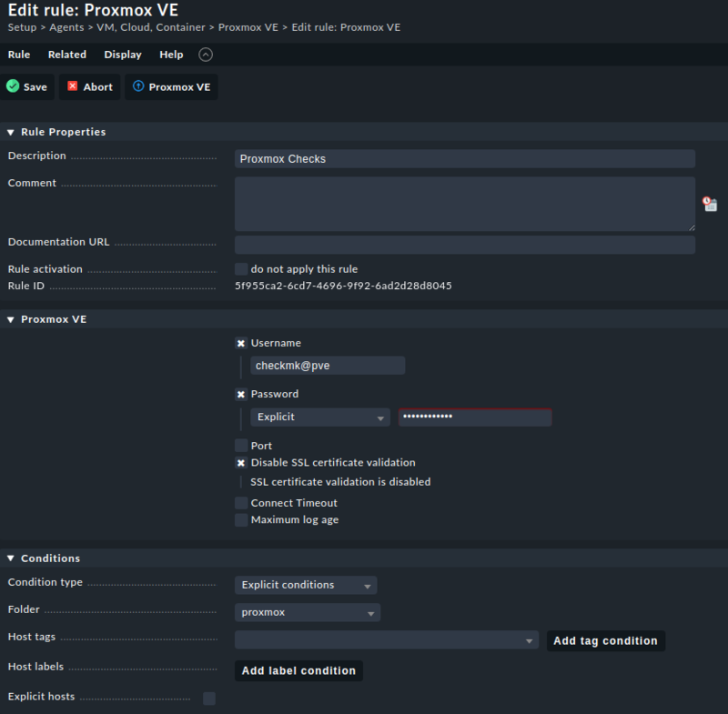728x714 pixels.
Task: Enable the Maximum log age option
Action: click(x=241, y=519)
